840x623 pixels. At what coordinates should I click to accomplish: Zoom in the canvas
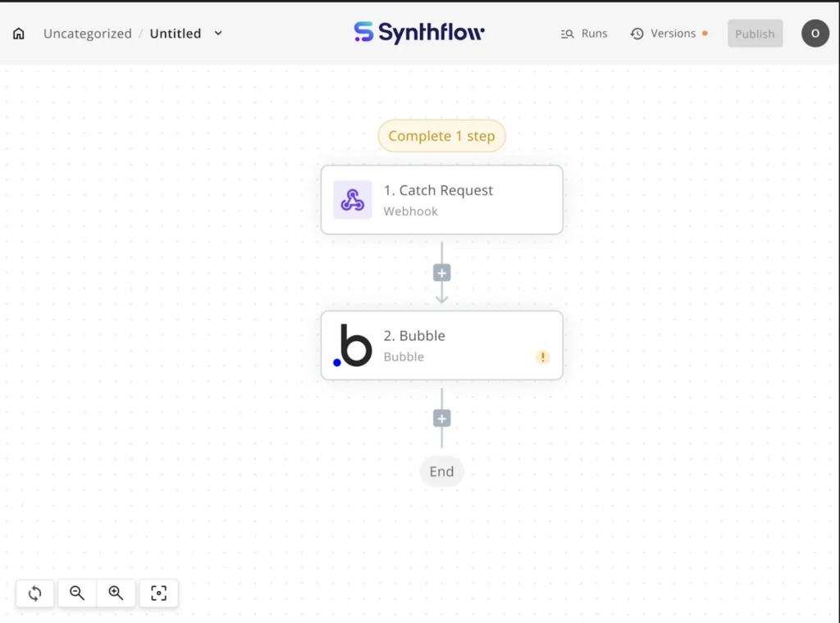coord(116,593)
